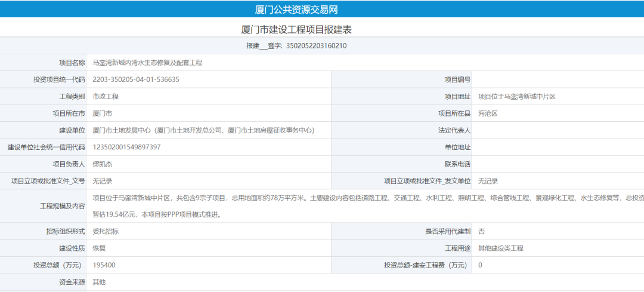644x292 pixels.
Task: Select the 委托招标 bidding form value
Action: (106, 231)
